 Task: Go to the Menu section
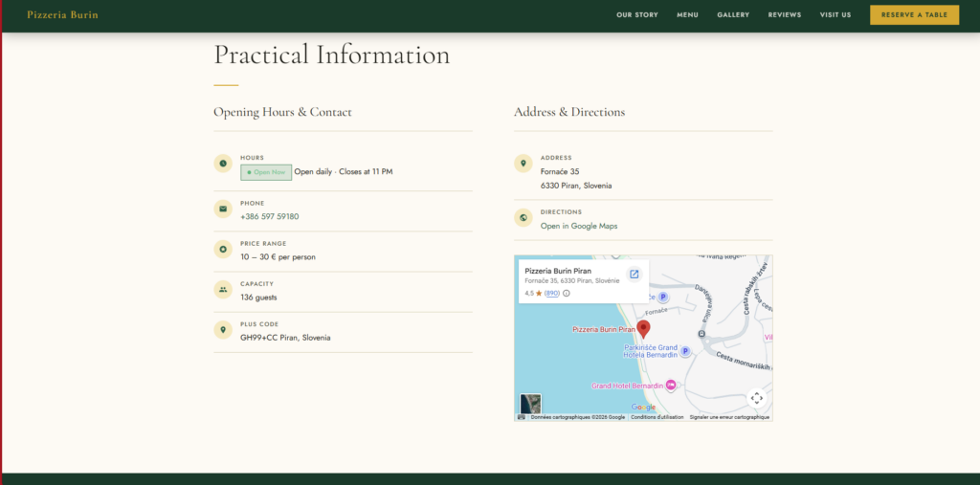(687, 15)
